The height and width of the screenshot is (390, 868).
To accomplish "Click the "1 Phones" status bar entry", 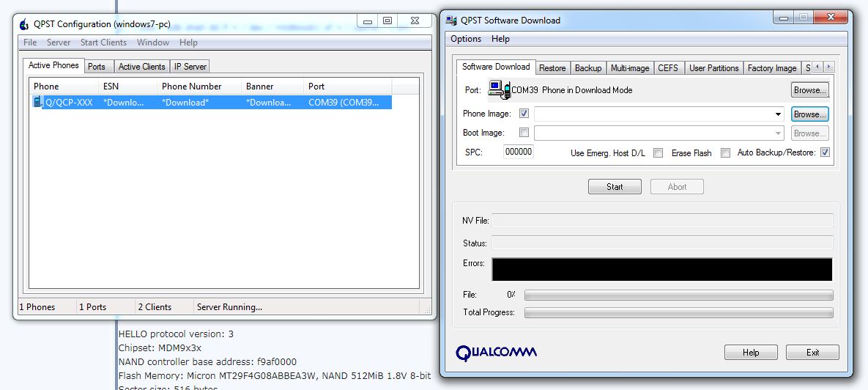I will coord(37,307).
